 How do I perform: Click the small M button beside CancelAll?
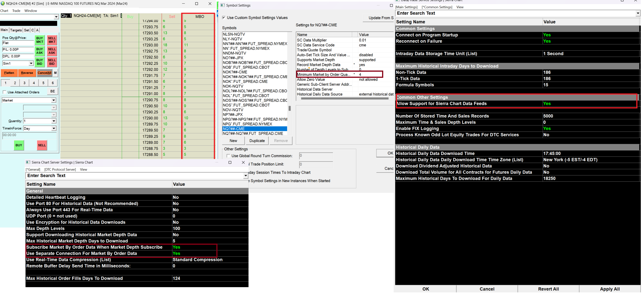pyautogui.click(x=55, y=73)
